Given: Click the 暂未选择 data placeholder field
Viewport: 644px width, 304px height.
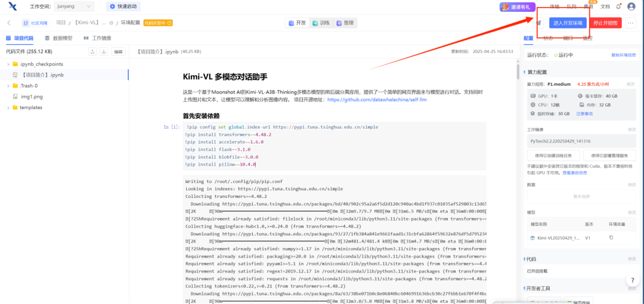Looking at the screenshot, I should point(581,196).
